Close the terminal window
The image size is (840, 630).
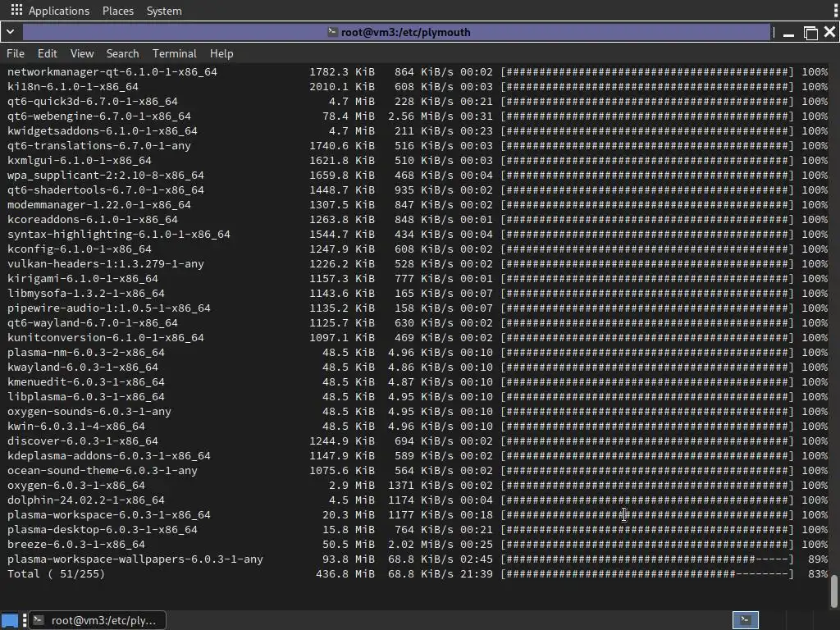point(830,32)
